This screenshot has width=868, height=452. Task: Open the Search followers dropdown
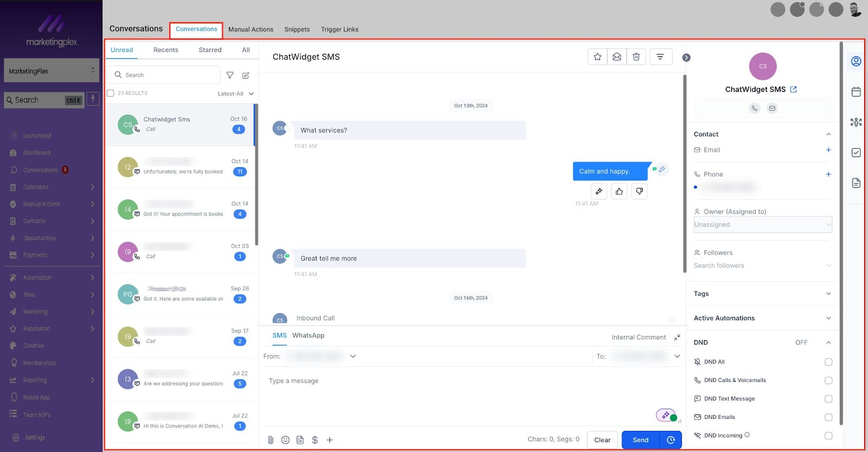763,265
